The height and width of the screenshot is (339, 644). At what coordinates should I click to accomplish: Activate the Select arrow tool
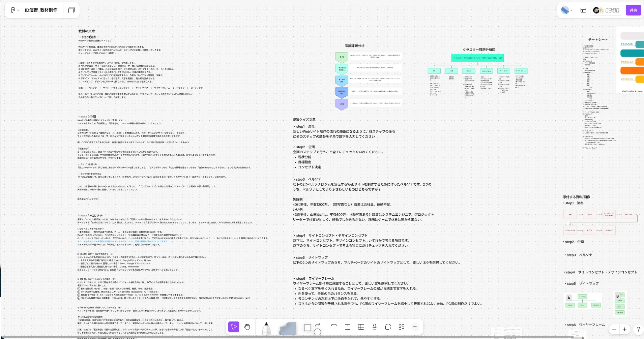click(x=234, y=327)
